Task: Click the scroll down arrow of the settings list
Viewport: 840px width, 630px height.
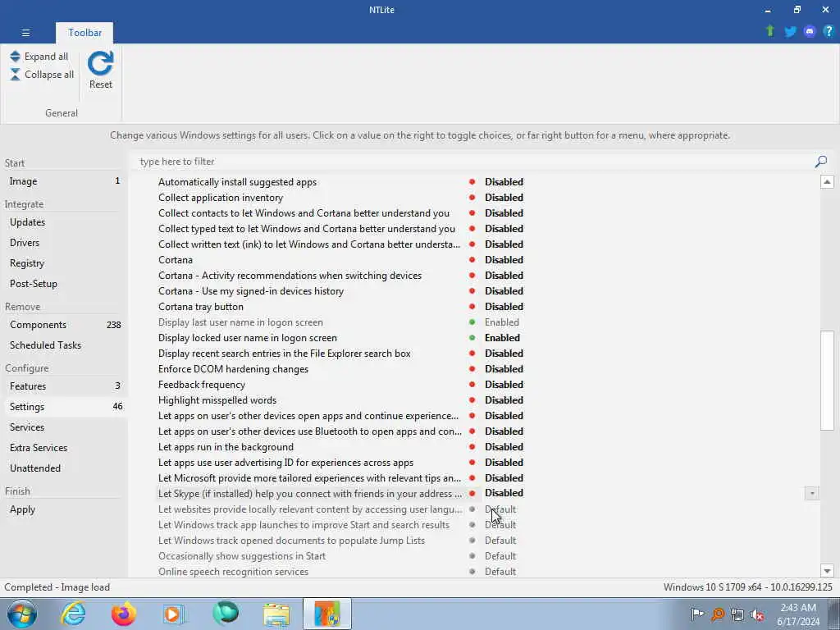Action: 827,571
